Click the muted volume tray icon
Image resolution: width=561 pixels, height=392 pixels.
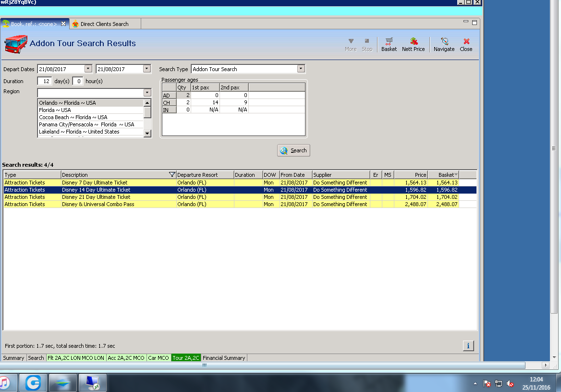510,384
